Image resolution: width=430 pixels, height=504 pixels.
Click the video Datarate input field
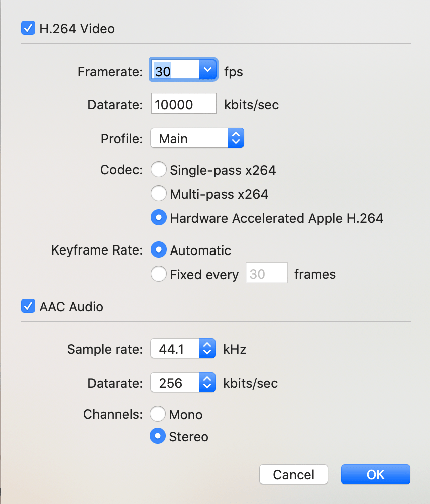point(183,105)
